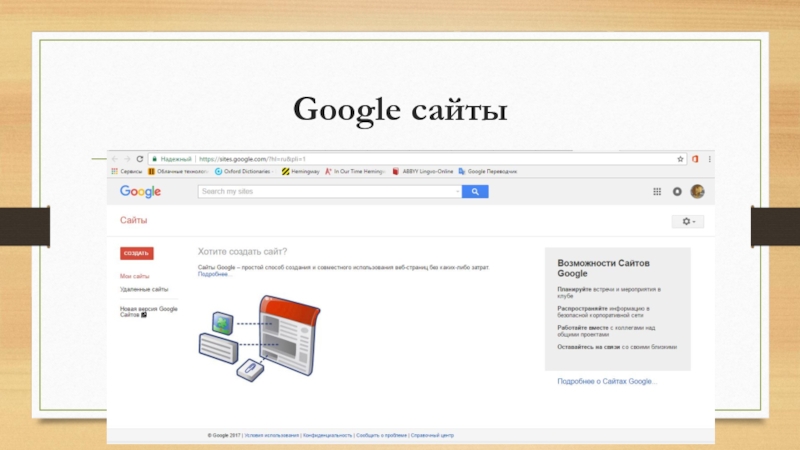Expand the search options dropdown arrow
Image resolution: width=800 pixels, height=450 pixels.
click(x=458, y=191)
